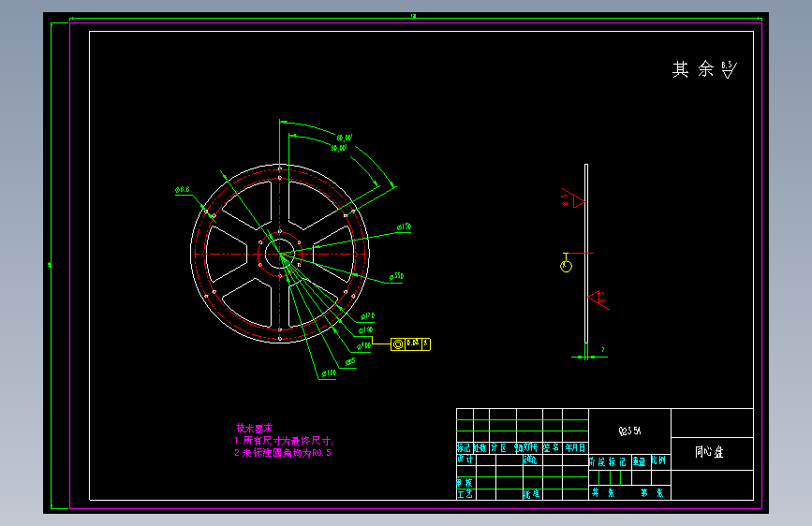Click the 签名 title block cell
Viewport: 812px width, 526px height.
pos(552,447)
